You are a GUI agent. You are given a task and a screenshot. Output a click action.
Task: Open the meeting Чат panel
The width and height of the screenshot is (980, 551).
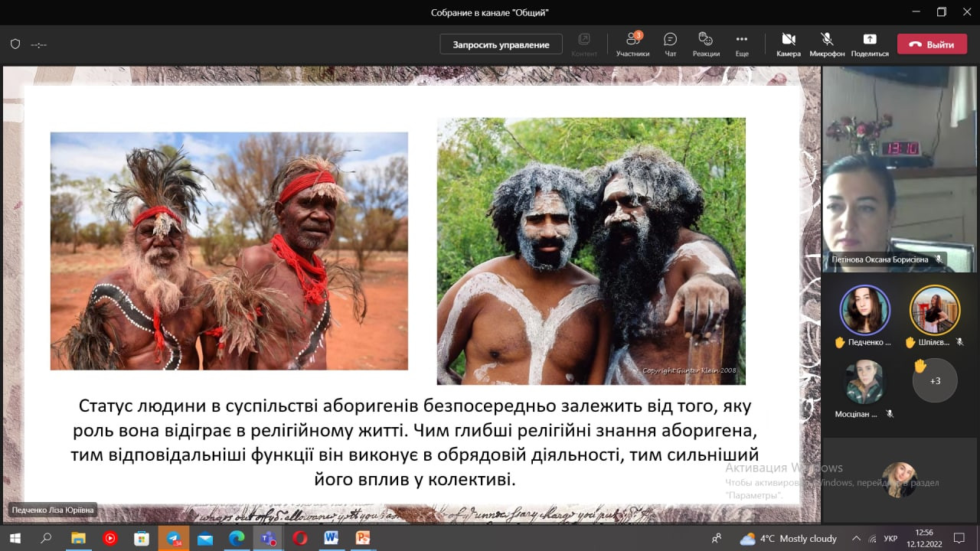tap(670, 44)
